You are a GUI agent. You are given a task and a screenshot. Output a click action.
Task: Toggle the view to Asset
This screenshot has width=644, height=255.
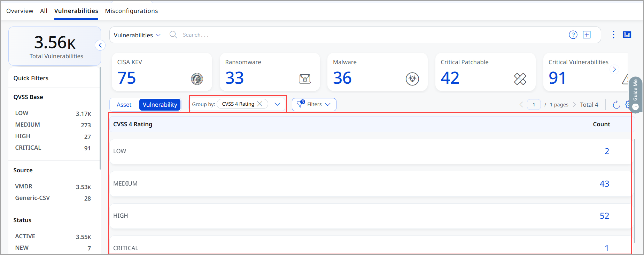tap(124, 105)
